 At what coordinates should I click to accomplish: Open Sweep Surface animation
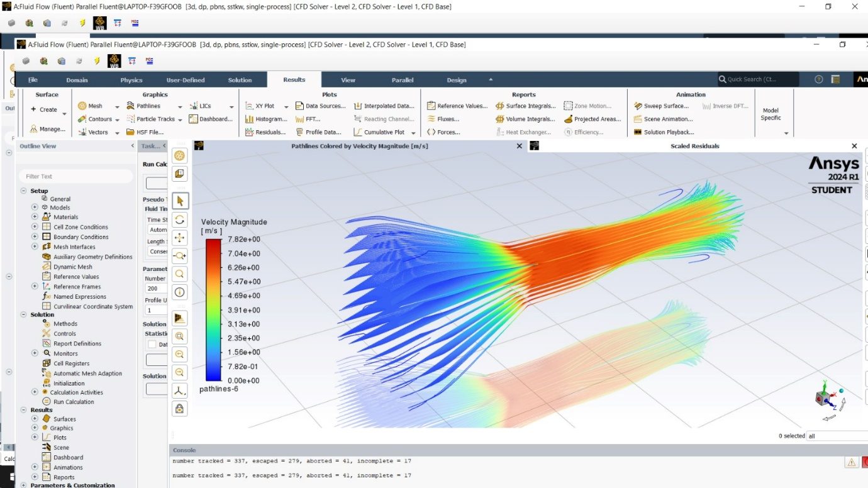(661, 106)
